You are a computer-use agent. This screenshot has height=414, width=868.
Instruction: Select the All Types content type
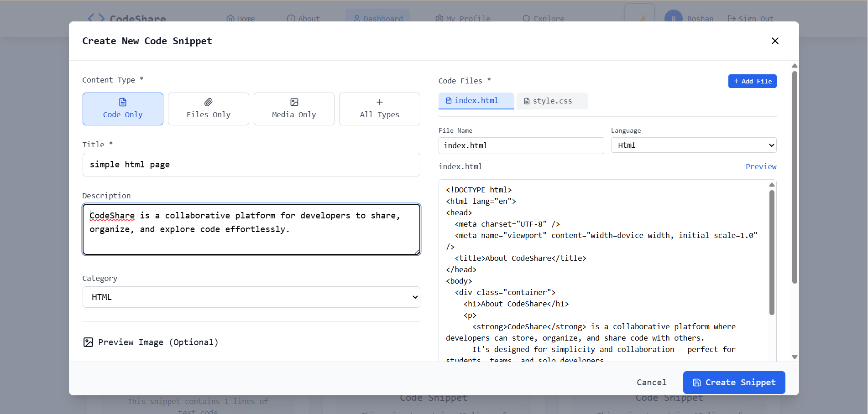[380, 109]
